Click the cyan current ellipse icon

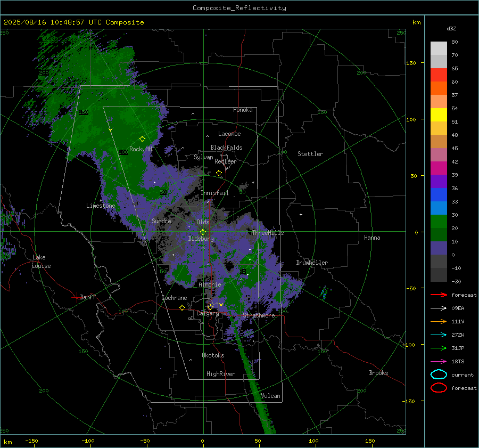point(439,374)
